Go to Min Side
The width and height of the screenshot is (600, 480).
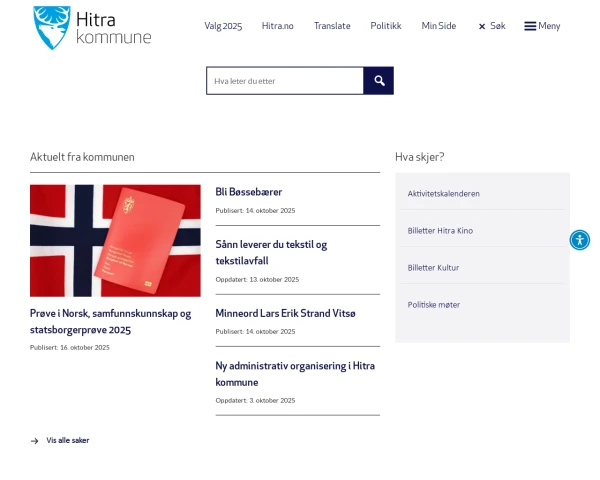click(439, 26)
